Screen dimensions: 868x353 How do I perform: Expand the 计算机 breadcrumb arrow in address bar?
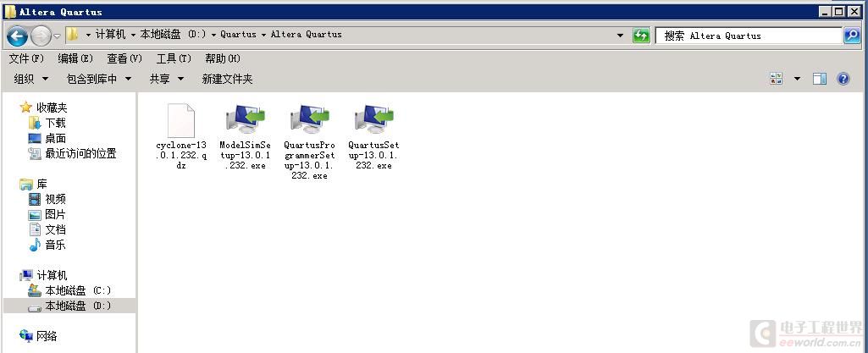[x=133, y=35]
